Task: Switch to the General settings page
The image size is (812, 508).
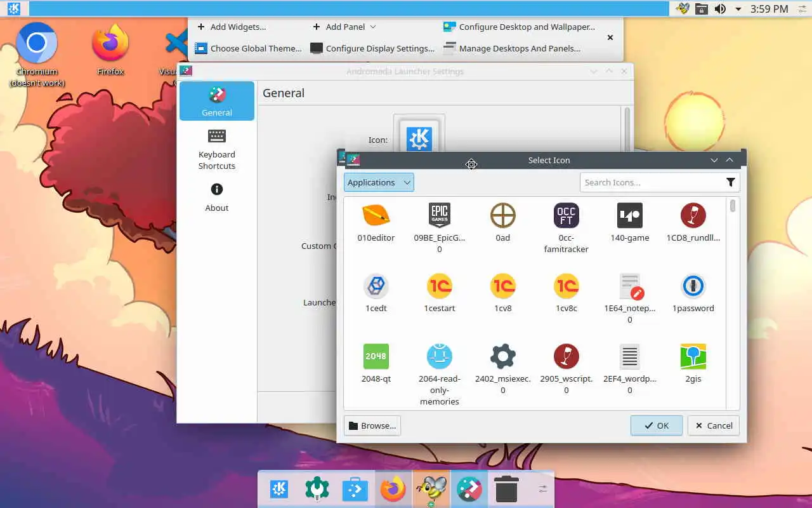Action: [217, 101]
